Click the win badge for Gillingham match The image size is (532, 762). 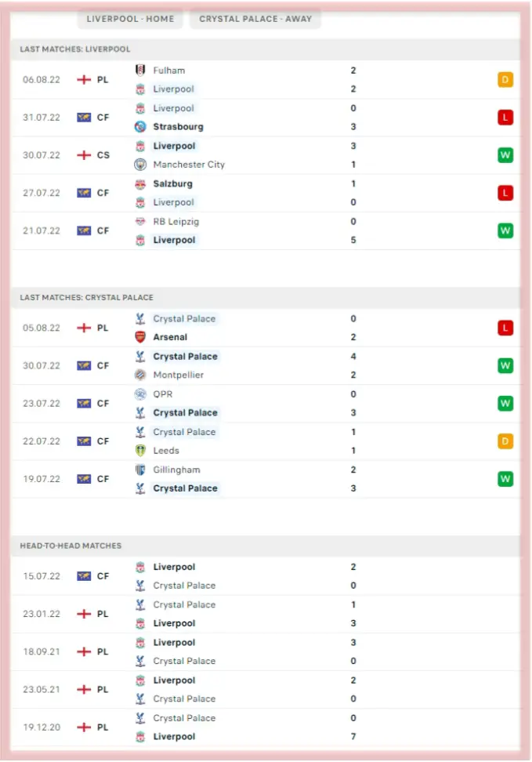(505, 479)
